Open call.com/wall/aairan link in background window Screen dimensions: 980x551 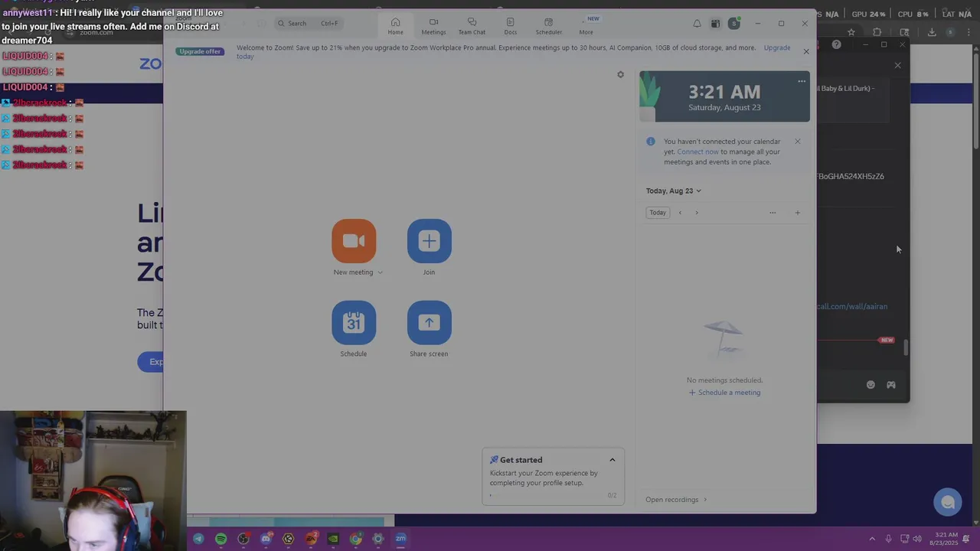[852, 306]
